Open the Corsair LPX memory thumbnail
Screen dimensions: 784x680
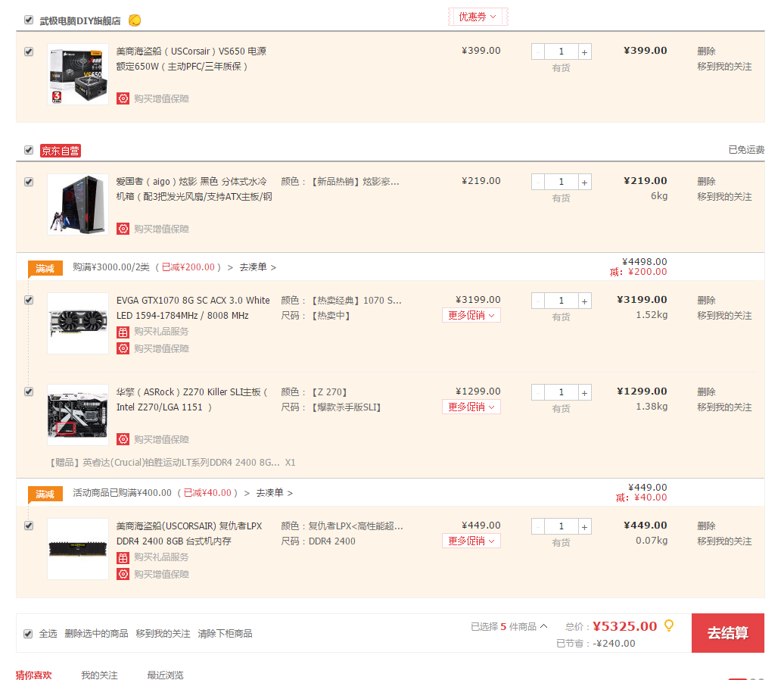tap(78, 549)
